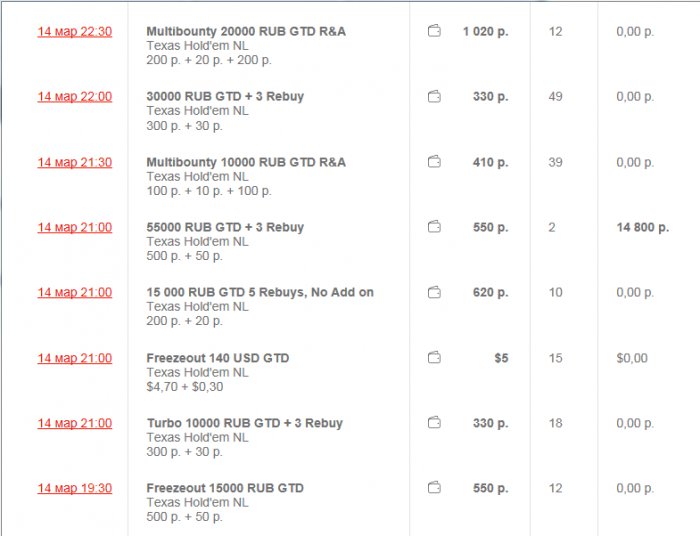Click wallet icon for Turbo 10000 RUB tournament
Screen dimensions: 700x536
tap(434, 423)
